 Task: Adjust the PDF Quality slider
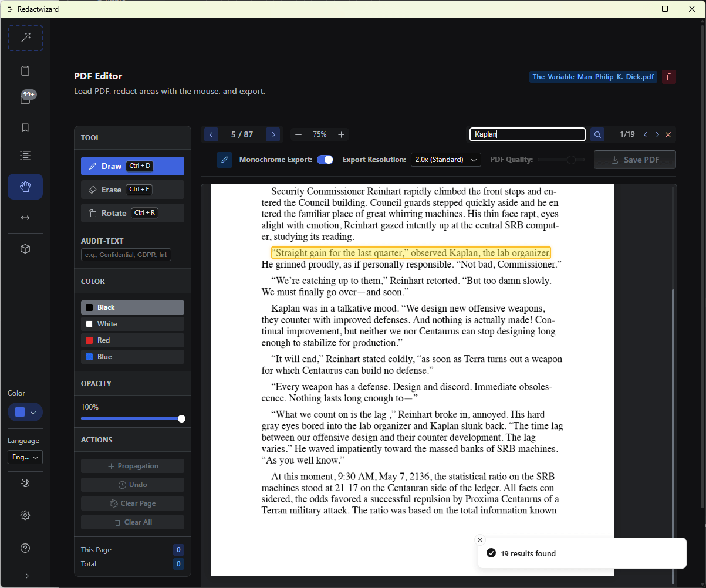(561, 160)
